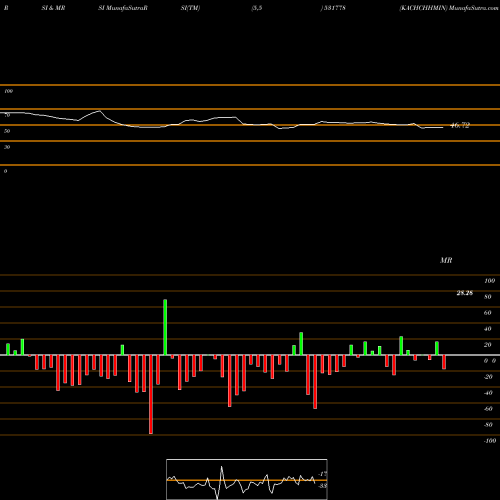Viewport: 500px width, 500px height.
Task: Click the RSI axis label 100
Action: click(x=8, y=91)
